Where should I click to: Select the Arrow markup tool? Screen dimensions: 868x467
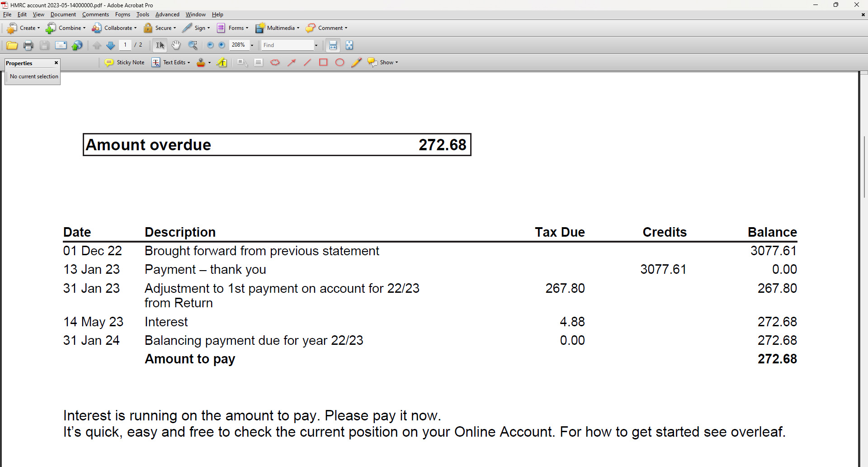tap(292, 62)
